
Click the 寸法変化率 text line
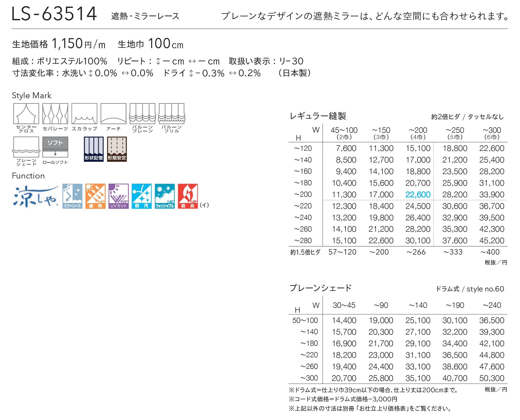136,73
